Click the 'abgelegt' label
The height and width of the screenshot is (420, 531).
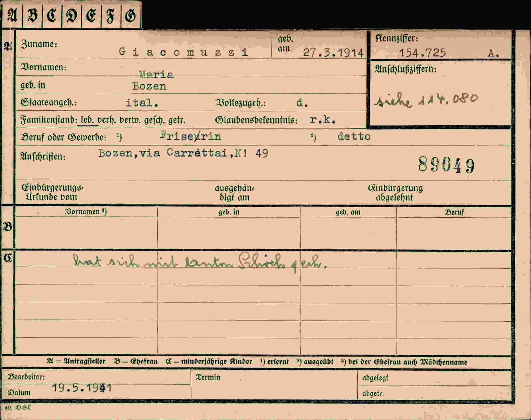point(375,378)
